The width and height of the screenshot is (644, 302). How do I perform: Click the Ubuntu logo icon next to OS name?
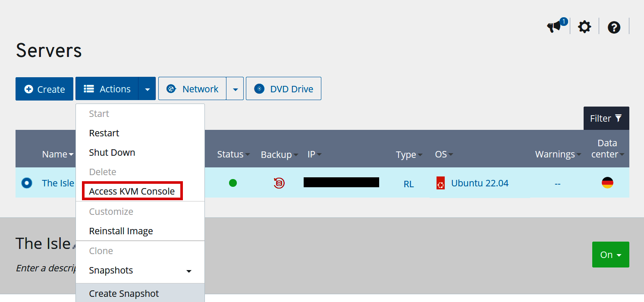[x=440, y=182]
